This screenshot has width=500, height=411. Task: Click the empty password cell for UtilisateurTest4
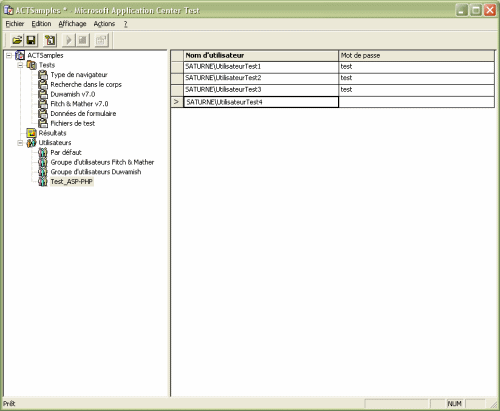416,102
